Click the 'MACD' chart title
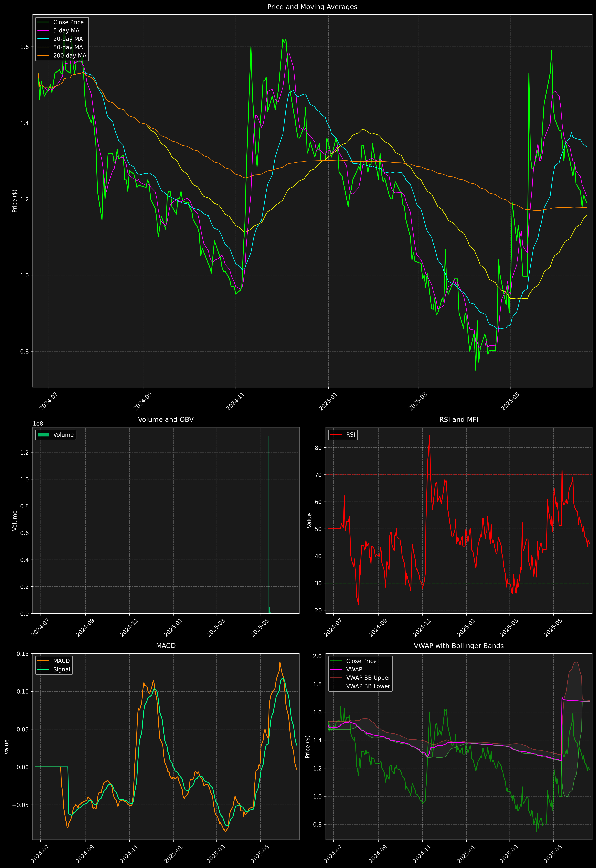Viewport: 596px width, 868px height. 166,646
